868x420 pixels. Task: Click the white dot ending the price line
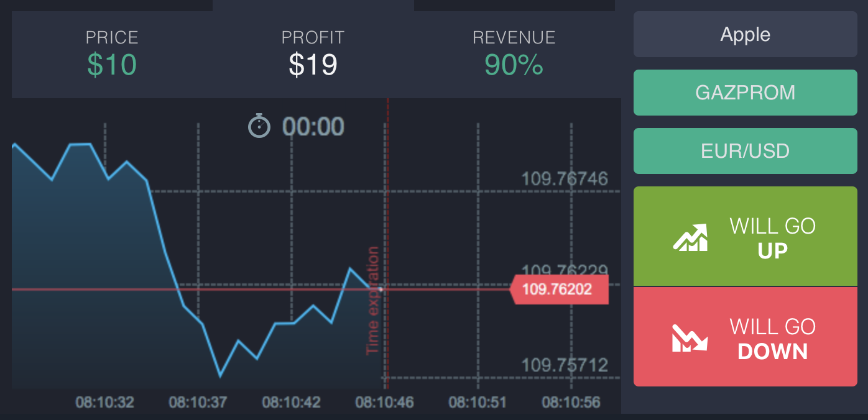coord(381,289)
